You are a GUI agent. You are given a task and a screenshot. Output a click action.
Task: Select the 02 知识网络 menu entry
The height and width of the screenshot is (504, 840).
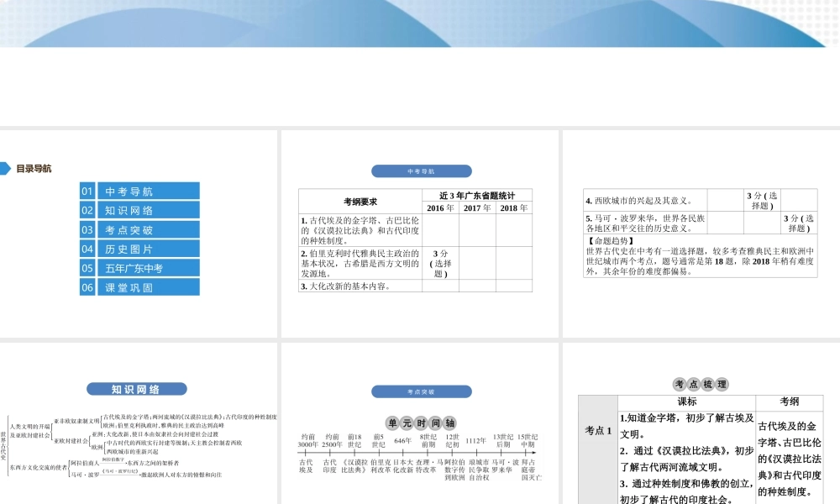pos(139,211)
